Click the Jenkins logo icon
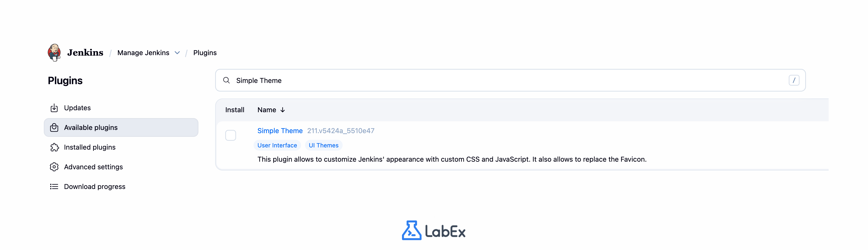The height and width of the screenshot is (250, 868). [x=55, y=52]
